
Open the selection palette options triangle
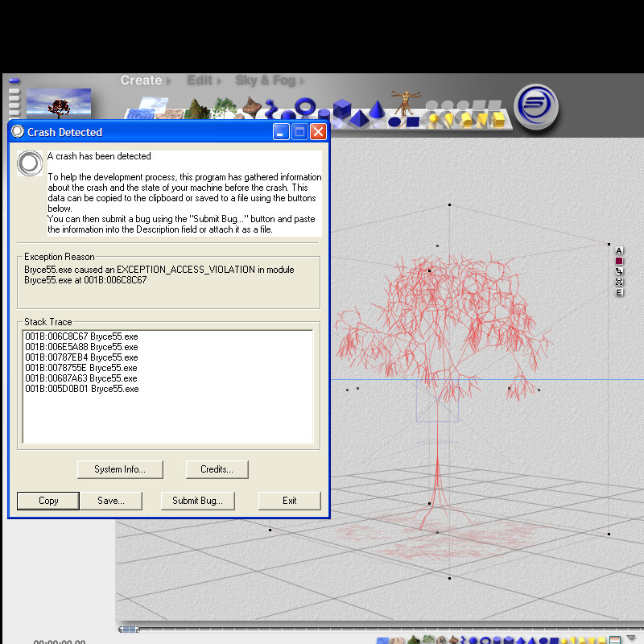(x=633, y=638)
